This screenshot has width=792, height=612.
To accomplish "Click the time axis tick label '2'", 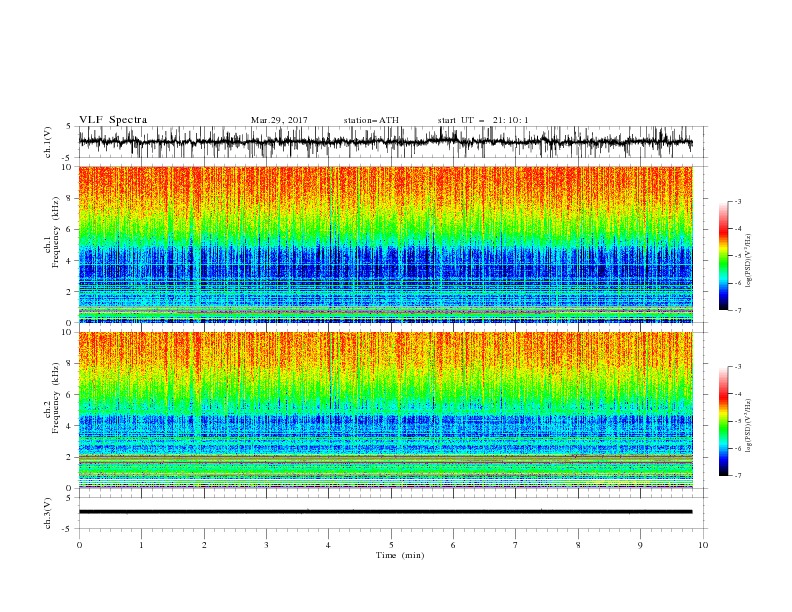I will pos(204,545).
